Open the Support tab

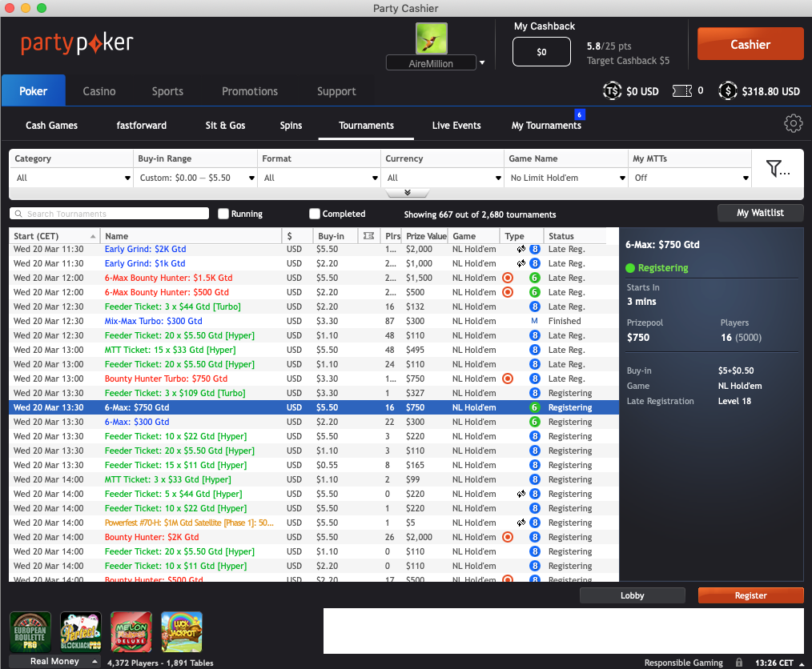[336, 91]
